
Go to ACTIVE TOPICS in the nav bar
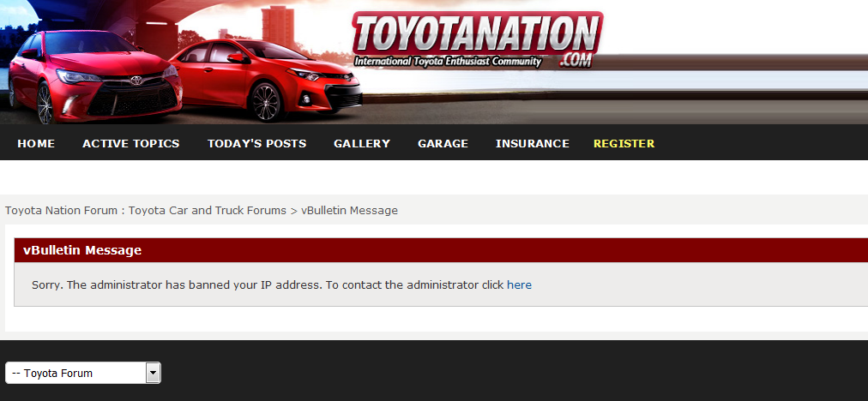coord(131,143)
